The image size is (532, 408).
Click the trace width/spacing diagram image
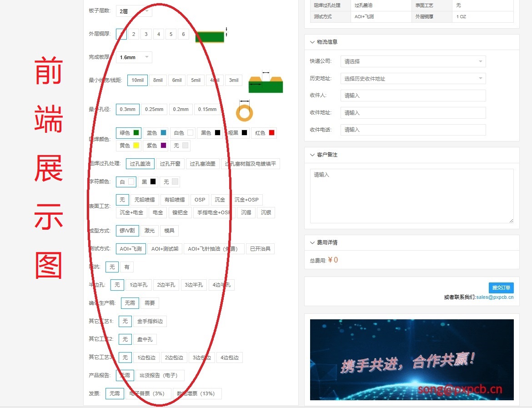[266, 85]
